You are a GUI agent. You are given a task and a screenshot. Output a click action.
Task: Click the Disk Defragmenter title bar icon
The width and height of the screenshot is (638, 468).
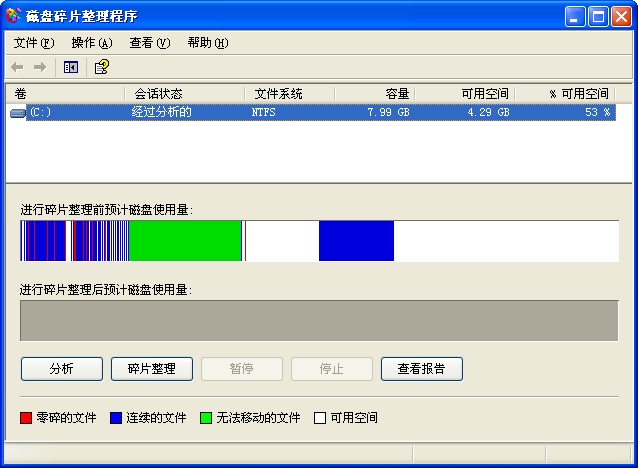(x=13, y=16)
